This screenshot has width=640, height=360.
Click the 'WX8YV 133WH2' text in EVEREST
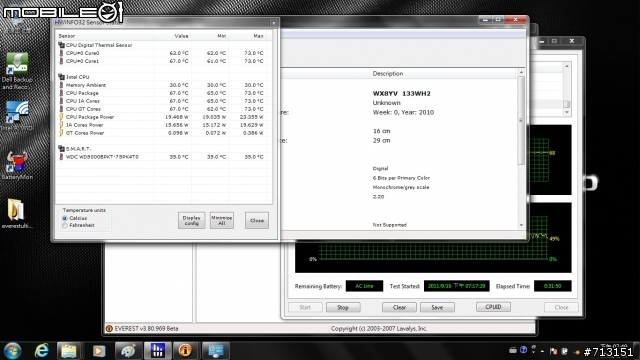(402, 93)
